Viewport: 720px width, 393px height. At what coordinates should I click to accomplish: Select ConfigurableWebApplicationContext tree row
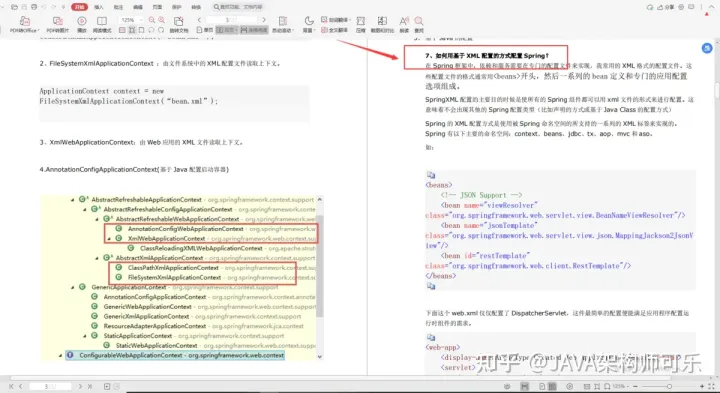[x=175, y=355]
